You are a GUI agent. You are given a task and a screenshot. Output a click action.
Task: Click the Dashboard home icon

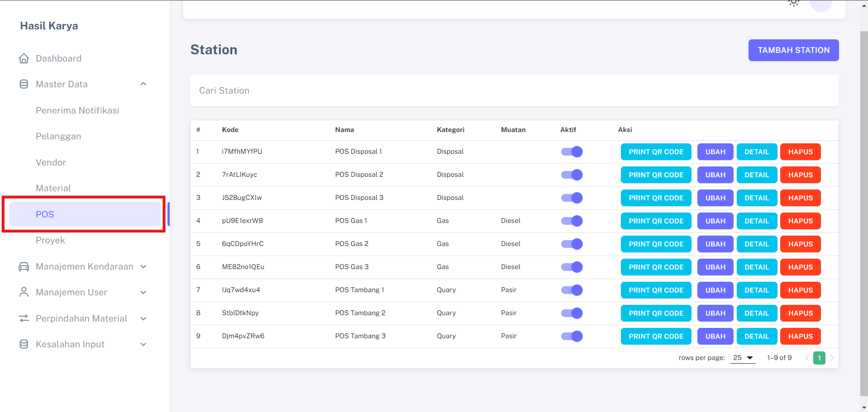click(24, 58)
